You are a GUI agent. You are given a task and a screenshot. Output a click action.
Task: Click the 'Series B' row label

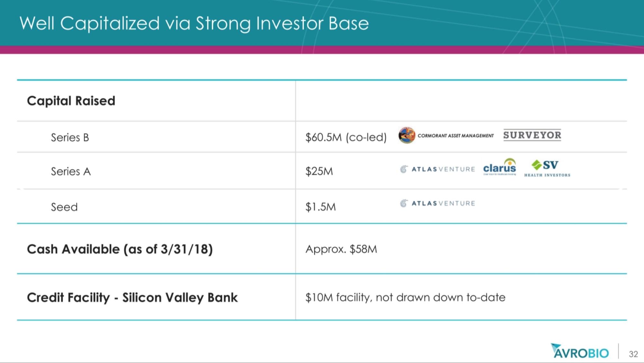[70, 138]
